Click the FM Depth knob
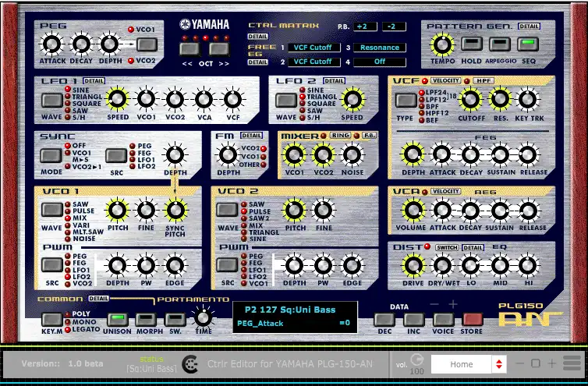 coord(228,154)
